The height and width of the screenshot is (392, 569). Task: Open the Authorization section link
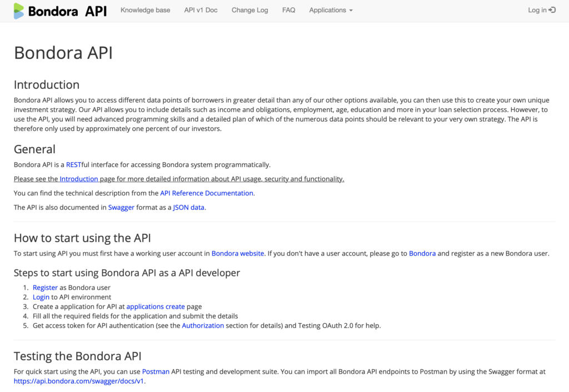pos(203,325)
